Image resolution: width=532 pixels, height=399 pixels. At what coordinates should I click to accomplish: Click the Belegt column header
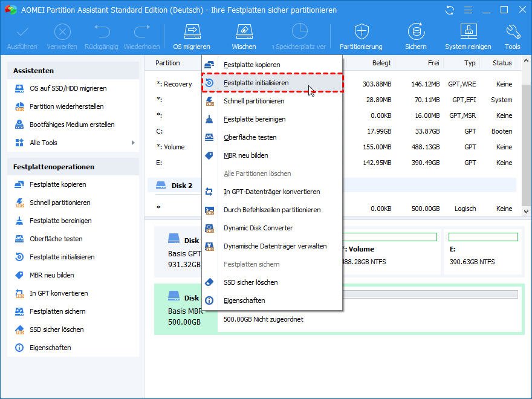[381, 63]
